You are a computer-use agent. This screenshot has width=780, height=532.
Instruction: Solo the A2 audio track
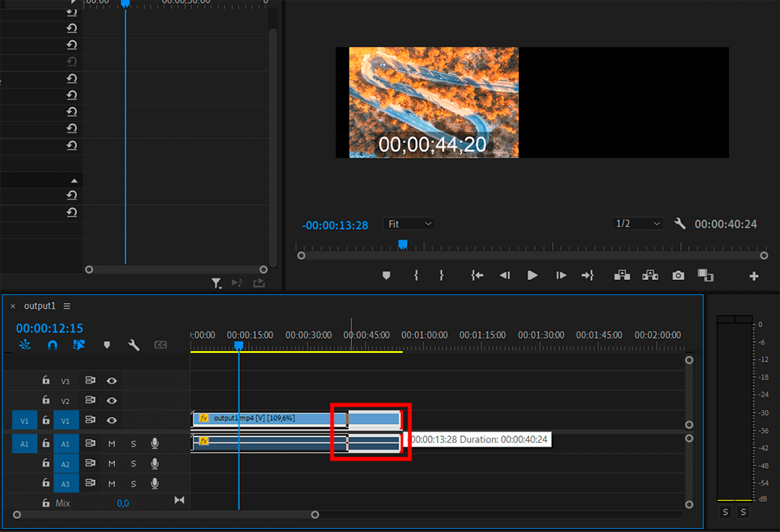pos(133,464)
